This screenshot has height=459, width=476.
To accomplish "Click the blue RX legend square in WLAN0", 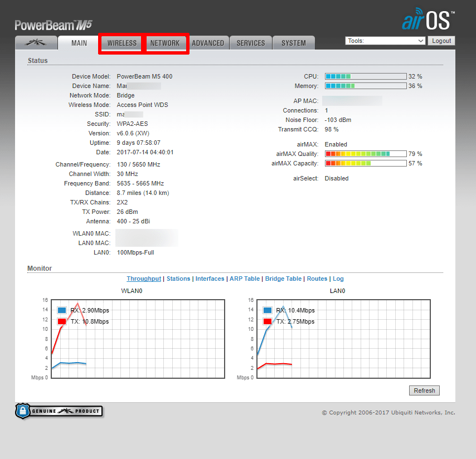I will click(62, 310).
